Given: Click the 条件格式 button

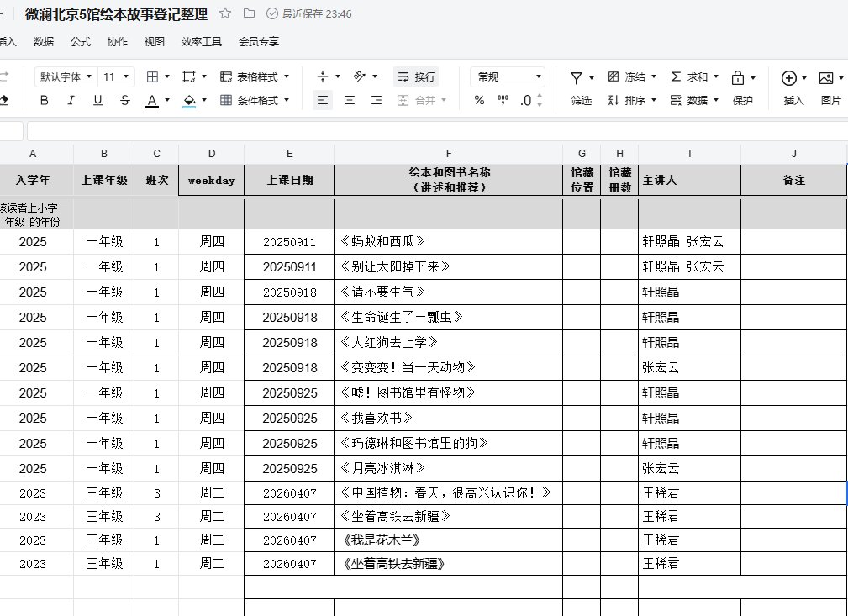Looking at the screenshot, I should [255, 101].
